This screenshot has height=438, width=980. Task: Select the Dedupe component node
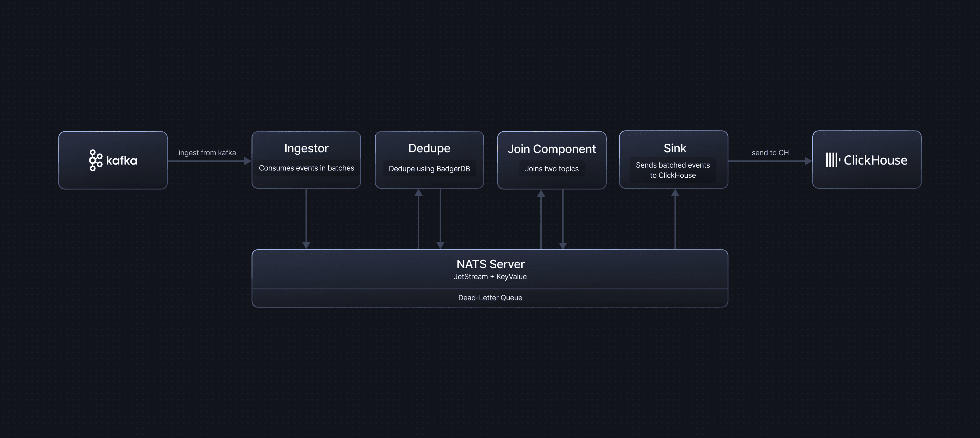(429, 160)
